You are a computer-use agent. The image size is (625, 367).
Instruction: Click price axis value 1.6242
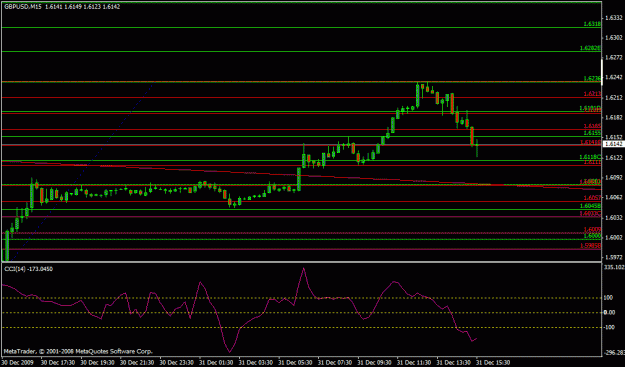point(614,77)
